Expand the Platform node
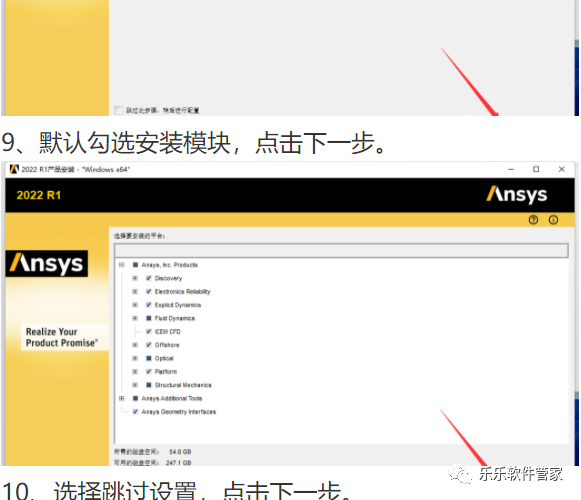This screenshot has height=500, width=581. [135, 371]
